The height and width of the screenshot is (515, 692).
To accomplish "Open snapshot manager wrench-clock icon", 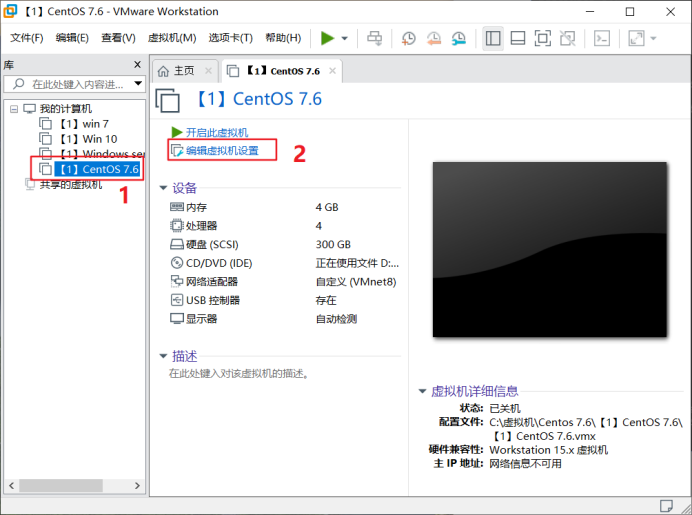I will 459,38.
